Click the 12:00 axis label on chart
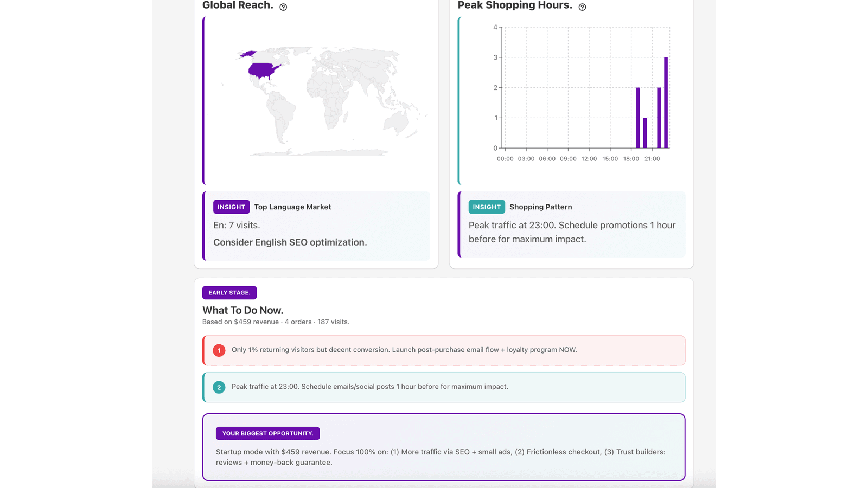Viewport: 868px width, 488px height. click(x=589, y=159)
